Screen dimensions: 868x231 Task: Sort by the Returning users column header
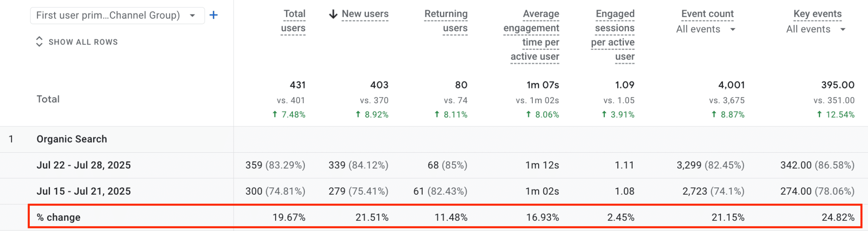tap(446, 21)
